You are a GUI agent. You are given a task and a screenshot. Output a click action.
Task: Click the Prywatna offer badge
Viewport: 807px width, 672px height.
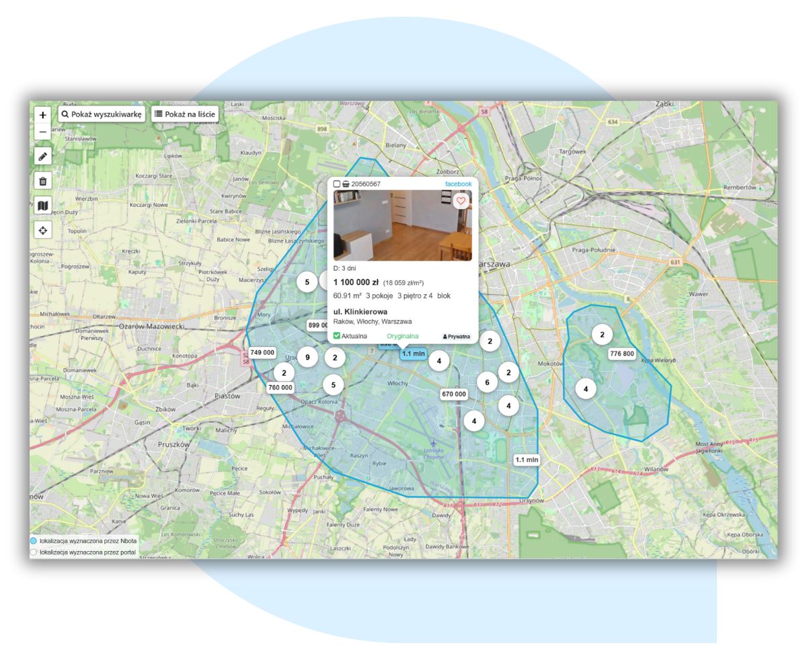(x=457, y=337)
